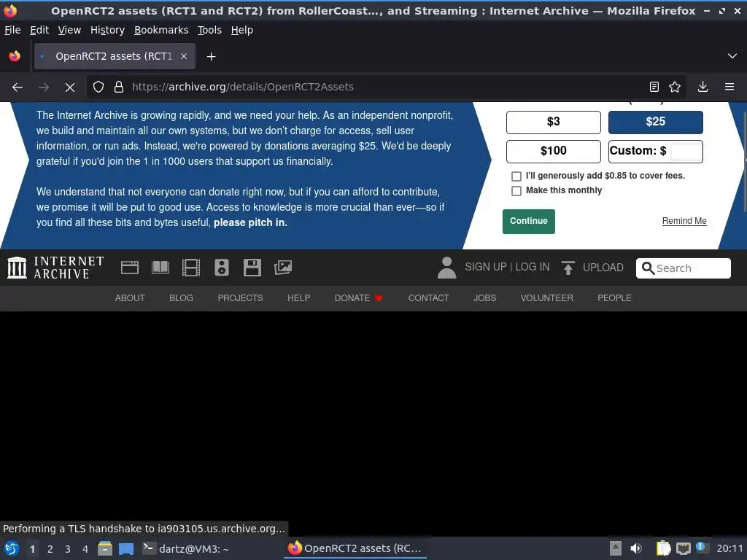The image size is (747, 560).
Task: Open the Edit menu
Action: pyautogui.click(x=39, y=30)
